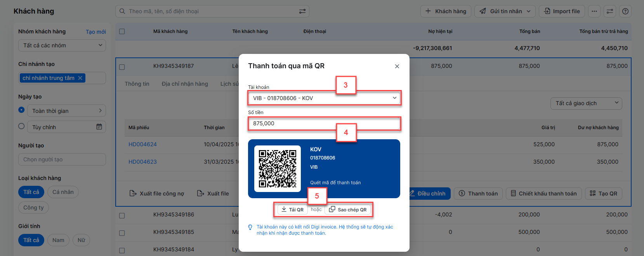
Task: Focus the customer search box
Action: point(212,11)
